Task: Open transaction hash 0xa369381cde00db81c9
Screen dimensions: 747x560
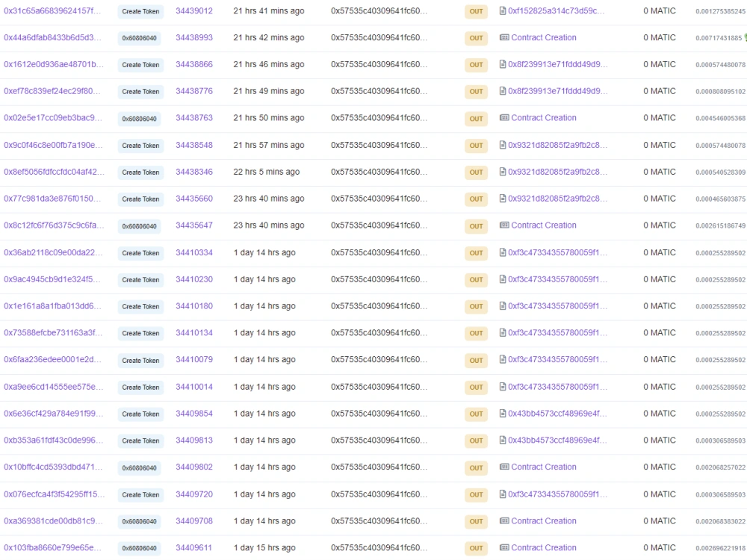Action: [53, 521]
